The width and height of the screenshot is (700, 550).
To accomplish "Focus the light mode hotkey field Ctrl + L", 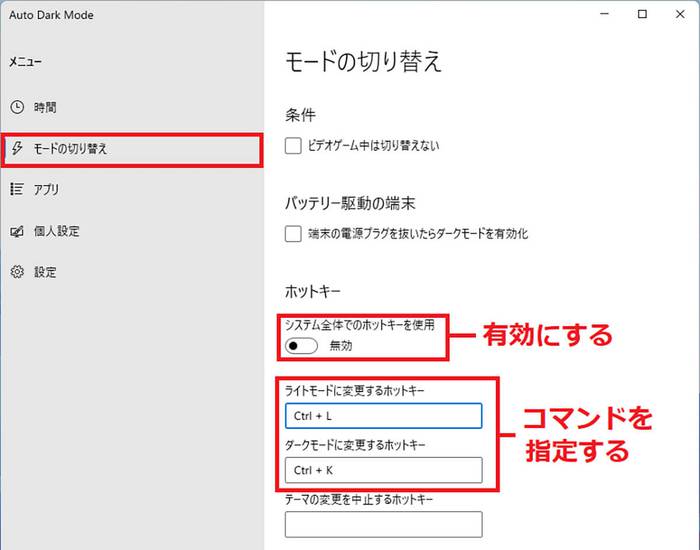I will (x=383, y=416).
